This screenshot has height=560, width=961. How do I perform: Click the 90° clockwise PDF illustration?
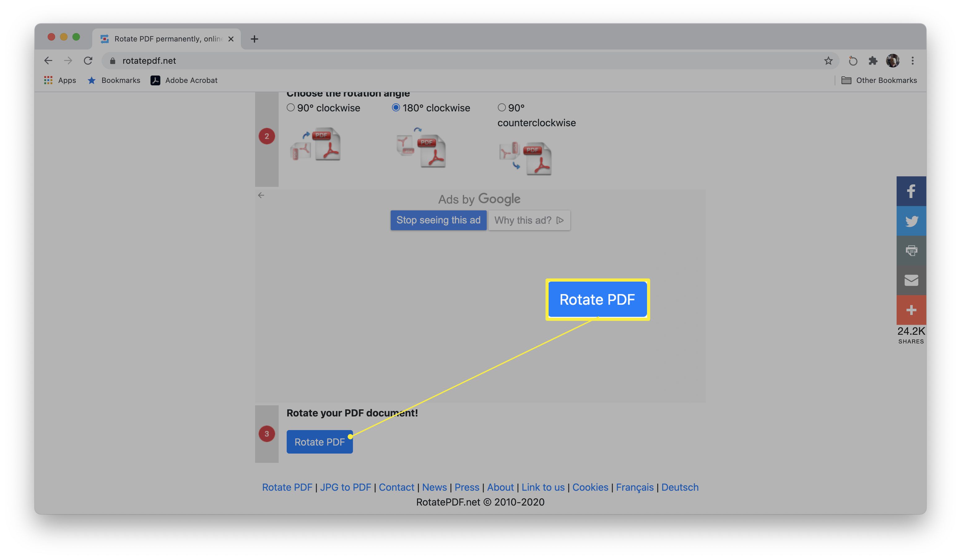pyautogui.click(x=315, y=144)
